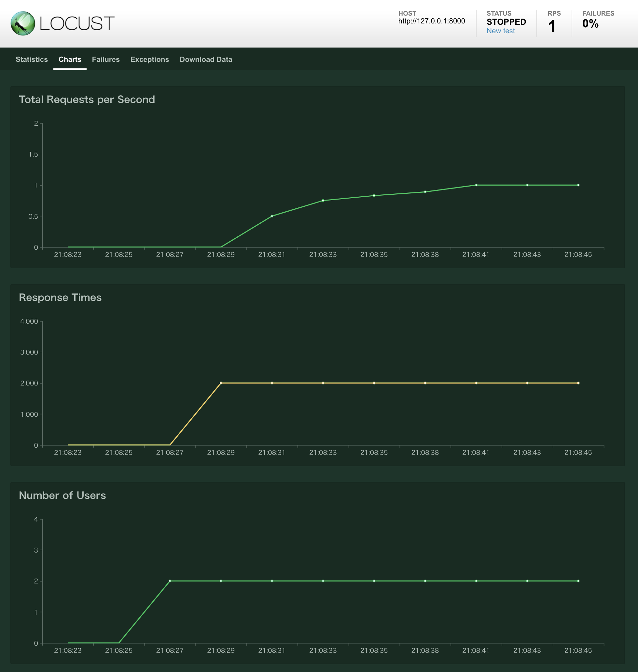
Task: Click the 0.5 RPS data point at 21:08:31
Action: click(272, 216)
